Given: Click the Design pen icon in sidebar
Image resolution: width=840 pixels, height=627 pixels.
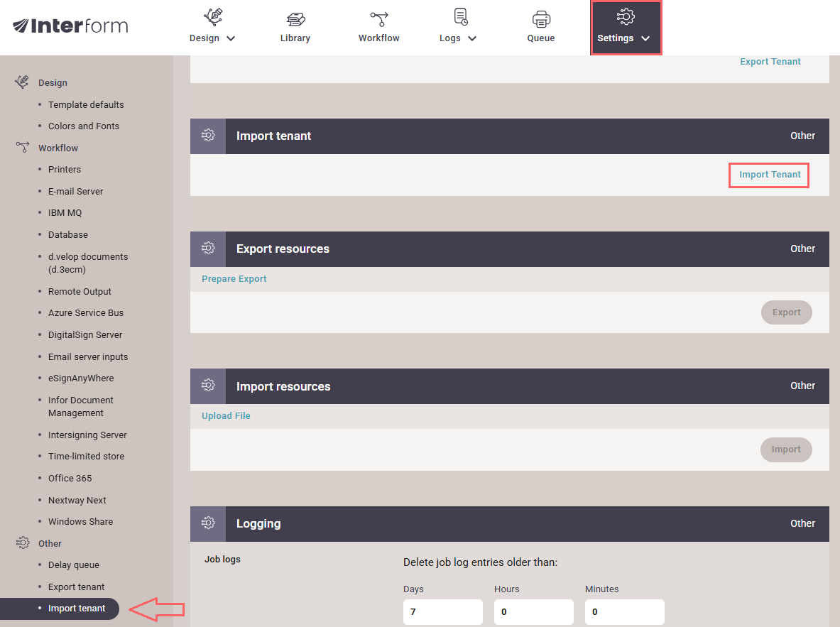Looking at the screenshot, I should coord(22,82).
